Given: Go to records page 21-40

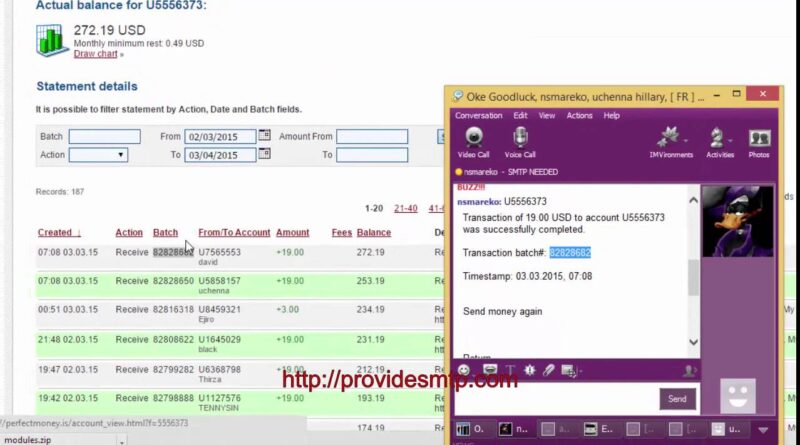Looking at the screenshot, I should point(406,208).
